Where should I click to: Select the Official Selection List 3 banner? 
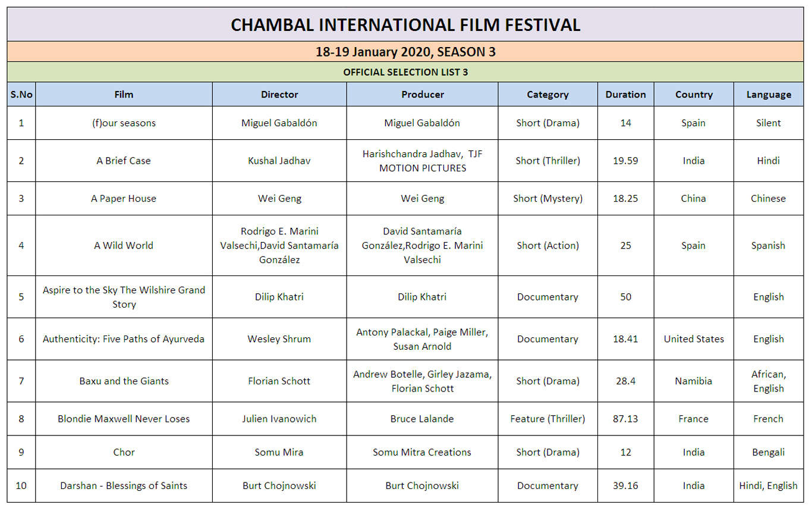pyautogui.click(x=405, y=72)
